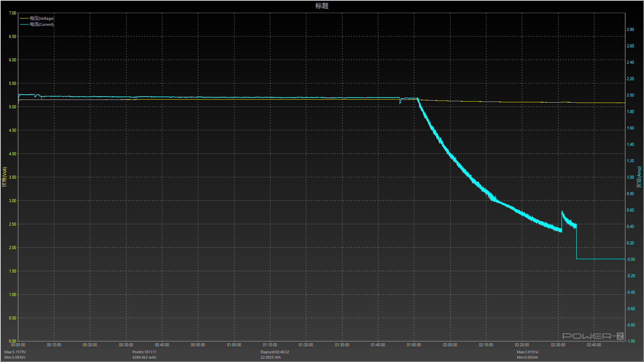
Task: Click the 伏特(Volt) left axis label
Action: click(x=4, y=177)
